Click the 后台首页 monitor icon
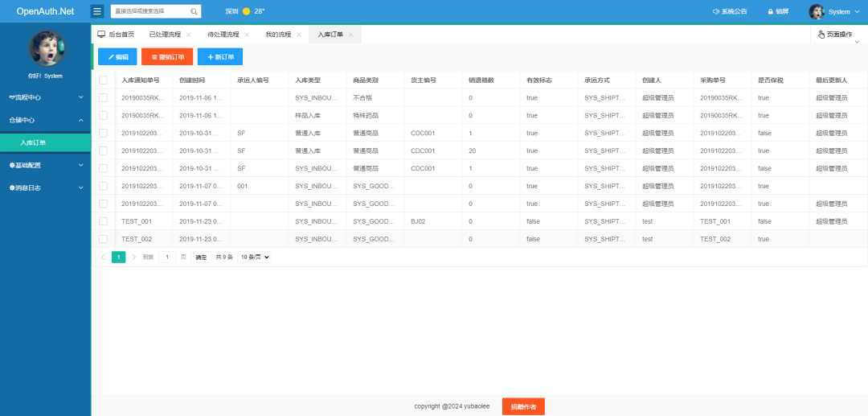868x416 pixels. pos(101,35)
